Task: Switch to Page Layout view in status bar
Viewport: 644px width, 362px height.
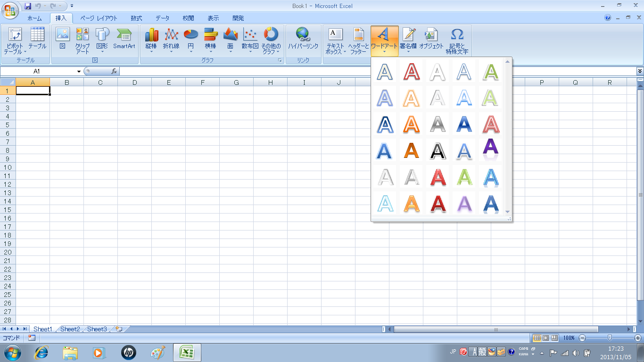Action: 545,338
